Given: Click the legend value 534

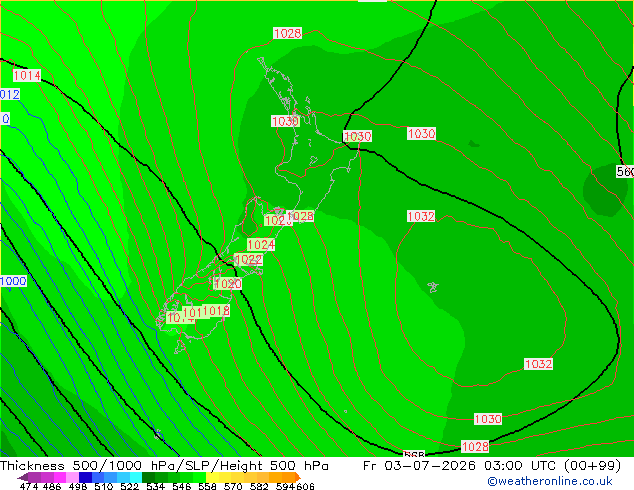Looking at the screenshot, I should click(x=156, y=486).
